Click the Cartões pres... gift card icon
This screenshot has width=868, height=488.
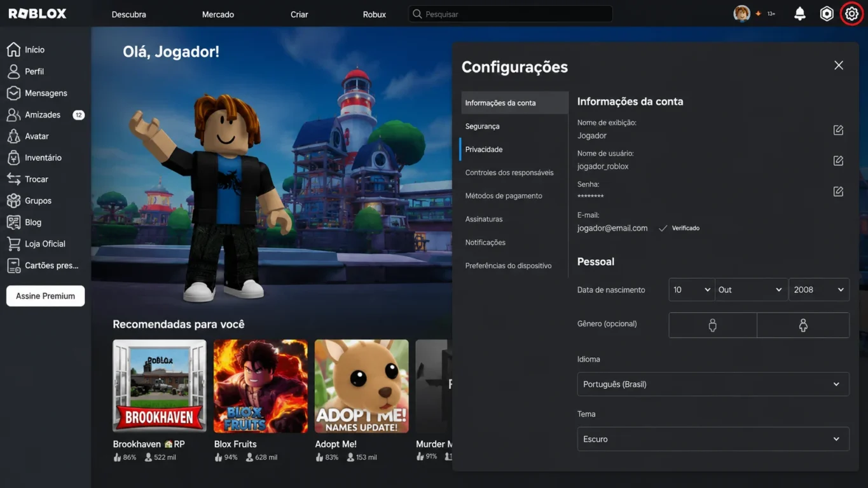pos(13,266)
